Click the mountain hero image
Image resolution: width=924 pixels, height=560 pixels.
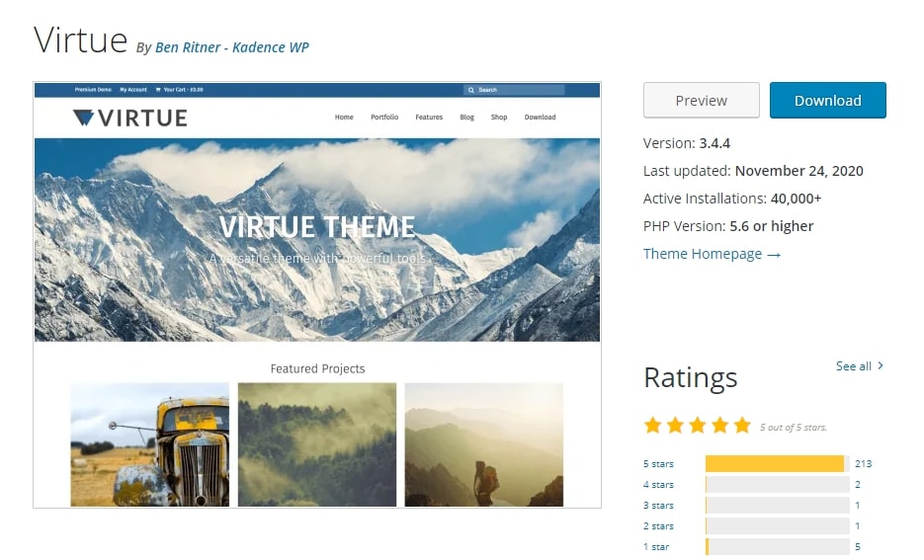pyautogui.click(x=317, y=240)
